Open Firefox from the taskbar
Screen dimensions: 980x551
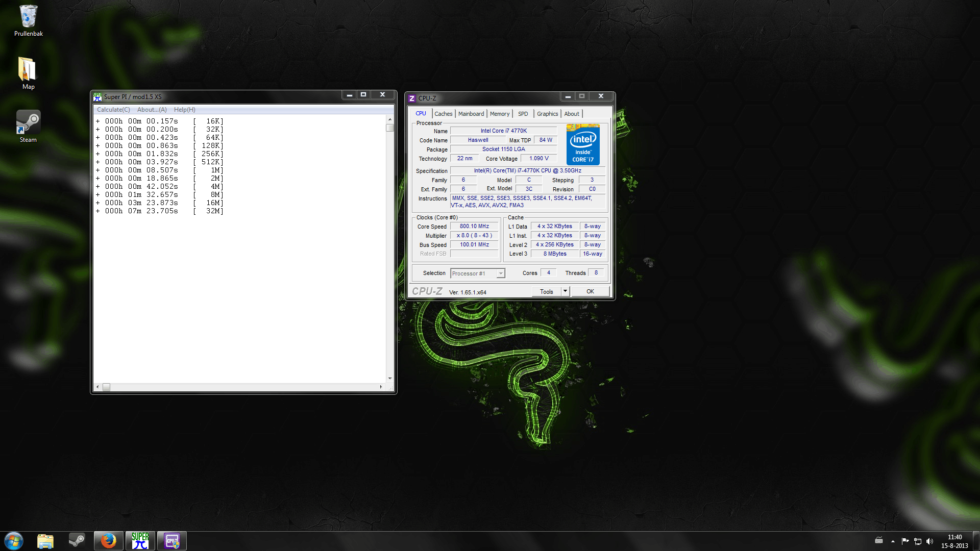pyautogui.click(x=108, y=541)
